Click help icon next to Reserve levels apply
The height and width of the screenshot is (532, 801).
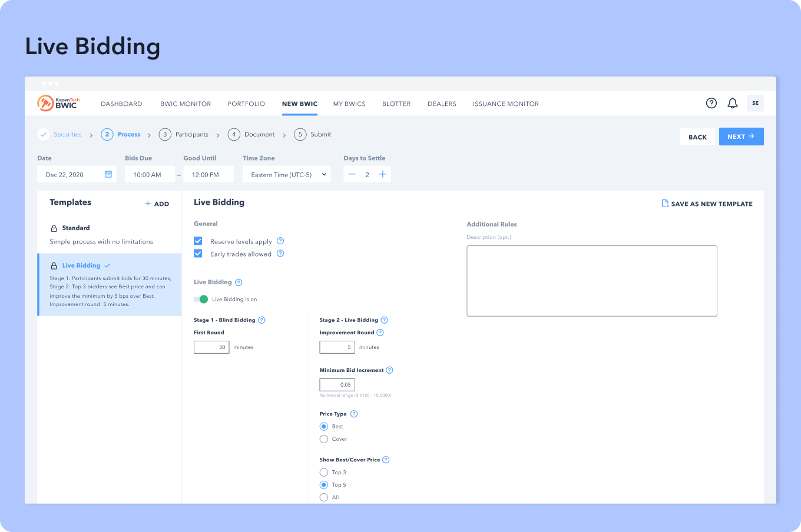[x=280, y=241]
